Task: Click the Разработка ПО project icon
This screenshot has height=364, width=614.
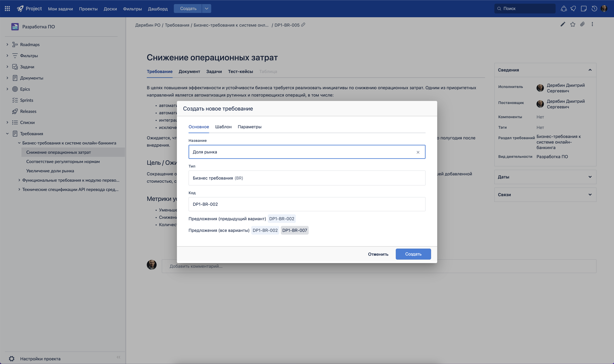Action: [15, 27]
